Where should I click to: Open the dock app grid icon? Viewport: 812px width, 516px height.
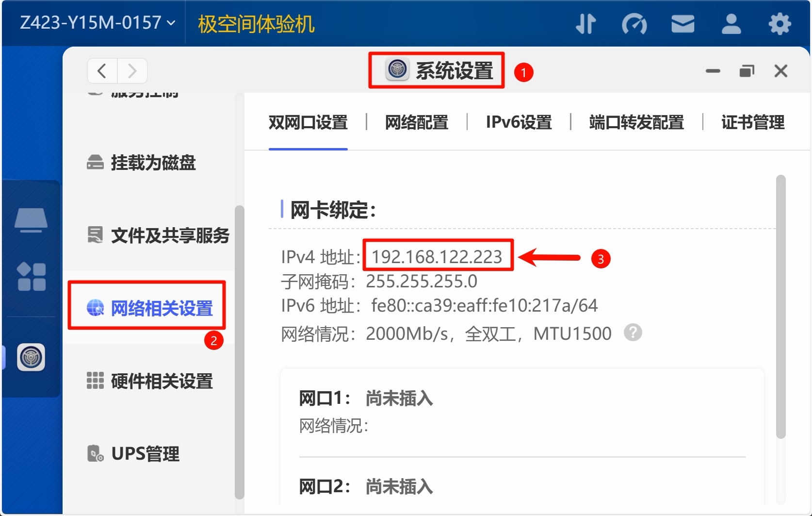click(x=32, y=277)
